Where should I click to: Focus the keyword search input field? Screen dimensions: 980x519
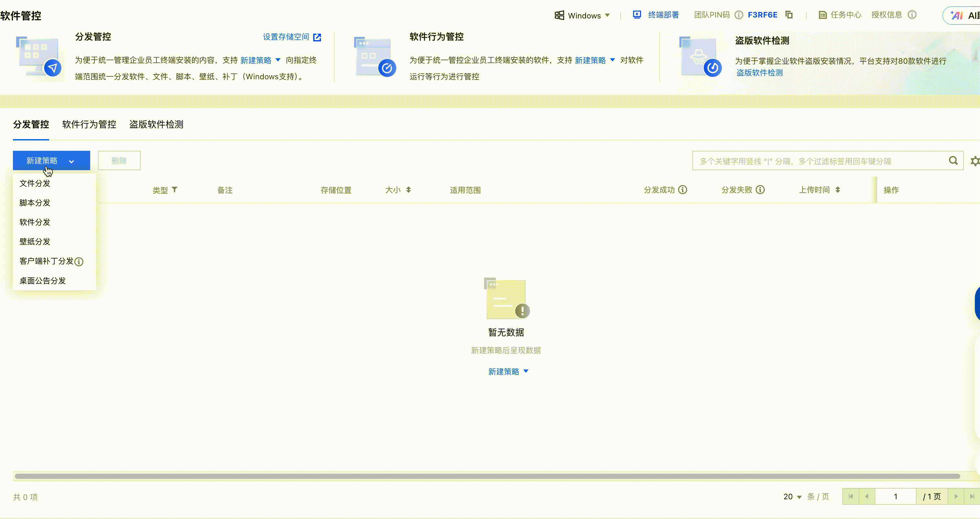[x=818, y=161]
